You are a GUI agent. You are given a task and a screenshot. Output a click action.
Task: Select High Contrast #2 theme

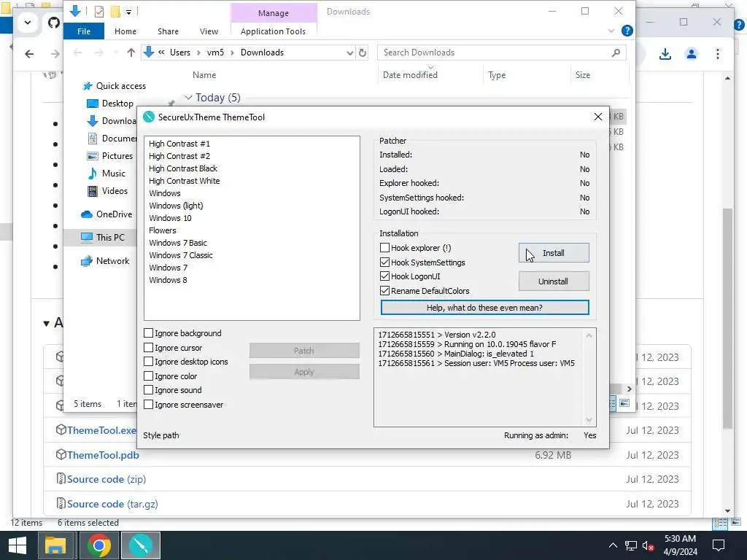(179, 156)
